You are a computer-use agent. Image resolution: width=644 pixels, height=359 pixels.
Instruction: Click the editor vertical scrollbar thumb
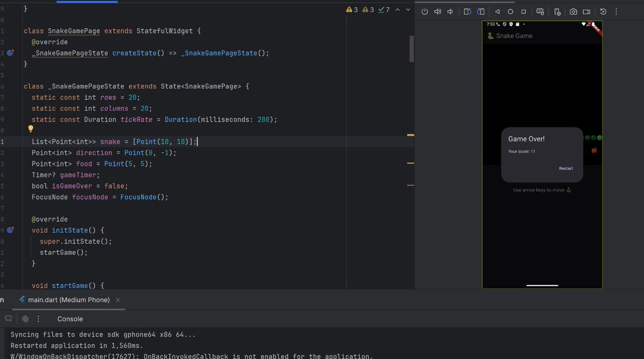[412, 49]
